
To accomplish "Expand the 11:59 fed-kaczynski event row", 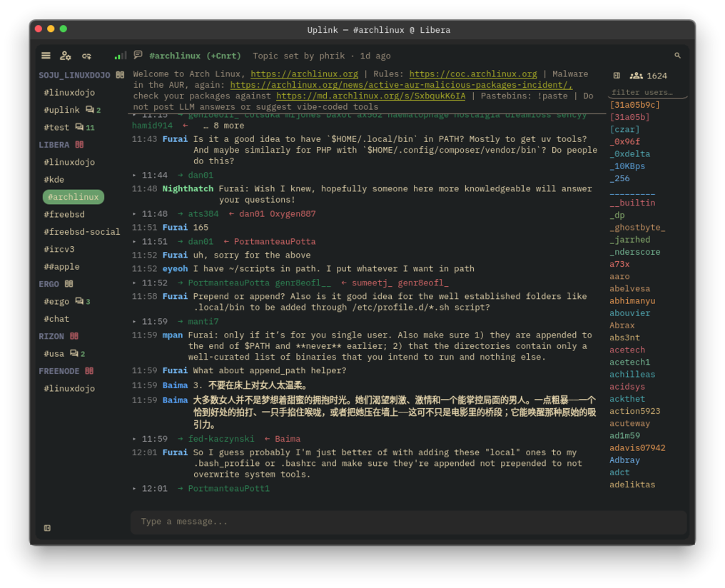I will pyautogui.click(x=135, y=439).
